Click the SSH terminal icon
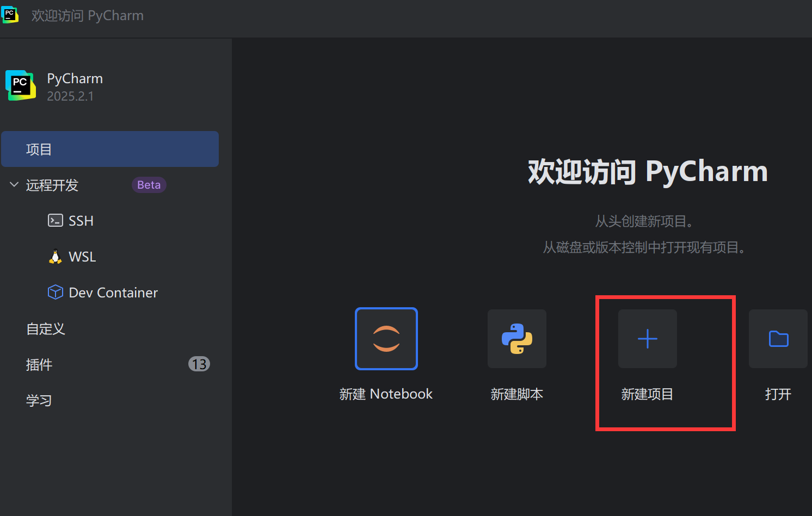 tap(56, 220)
